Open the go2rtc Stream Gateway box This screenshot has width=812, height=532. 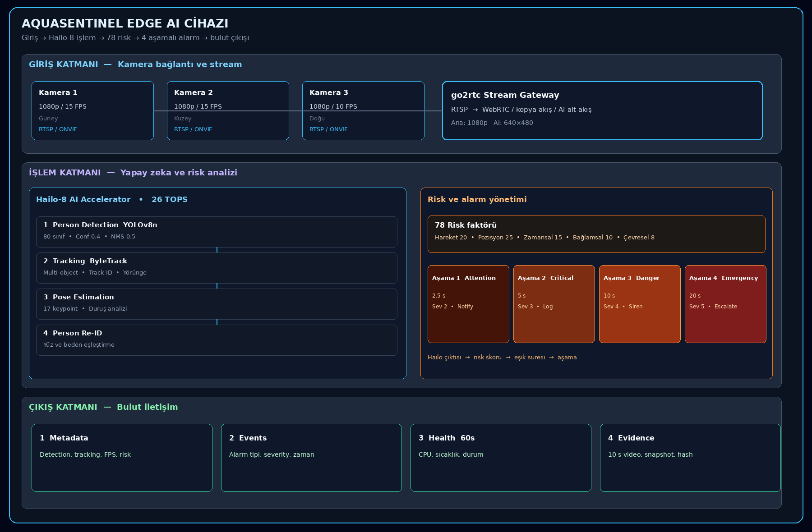pyautogui.click(x=602, y=110)
